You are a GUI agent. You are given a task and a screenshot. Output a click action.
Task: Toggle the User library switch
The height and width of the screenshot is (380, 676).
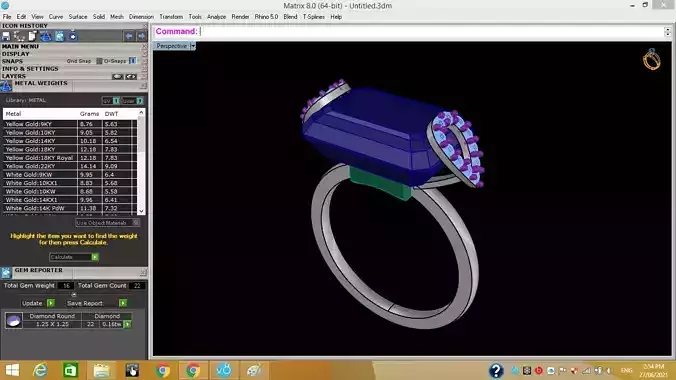140,100
